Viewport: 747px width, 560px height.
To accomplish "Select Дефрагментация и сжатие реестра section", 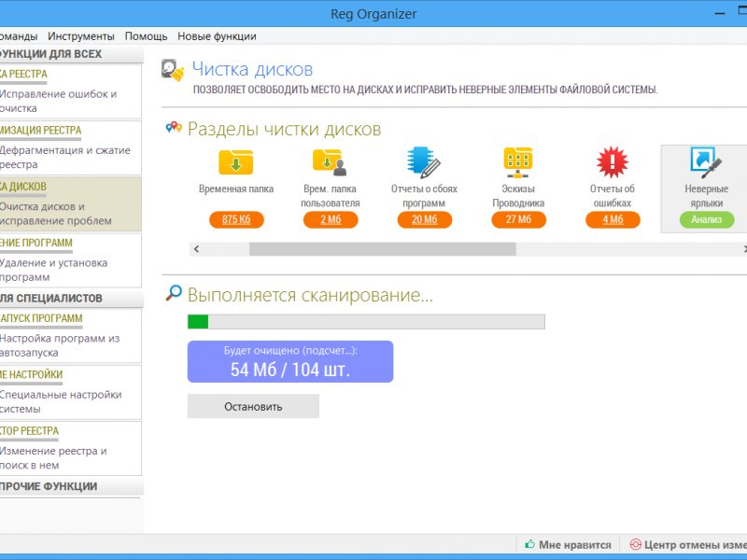I will [x=71, y=147].
